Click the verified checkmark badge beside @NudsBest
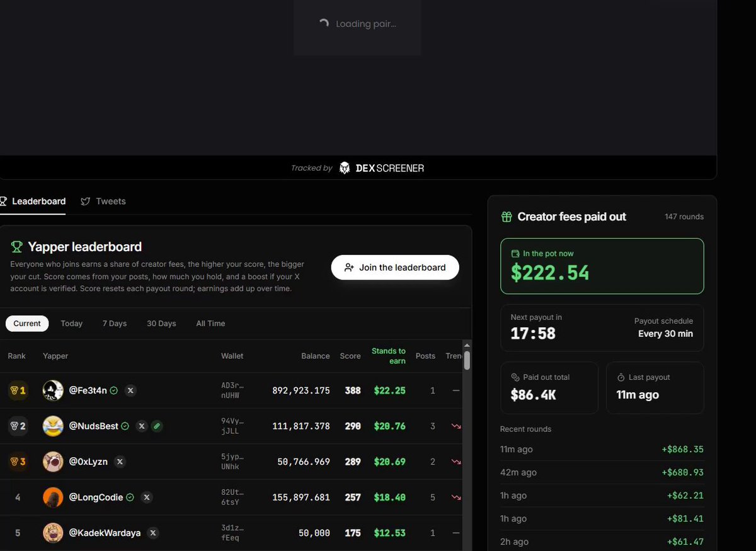This screenshot has width=756, height=551. pos(125,426)
